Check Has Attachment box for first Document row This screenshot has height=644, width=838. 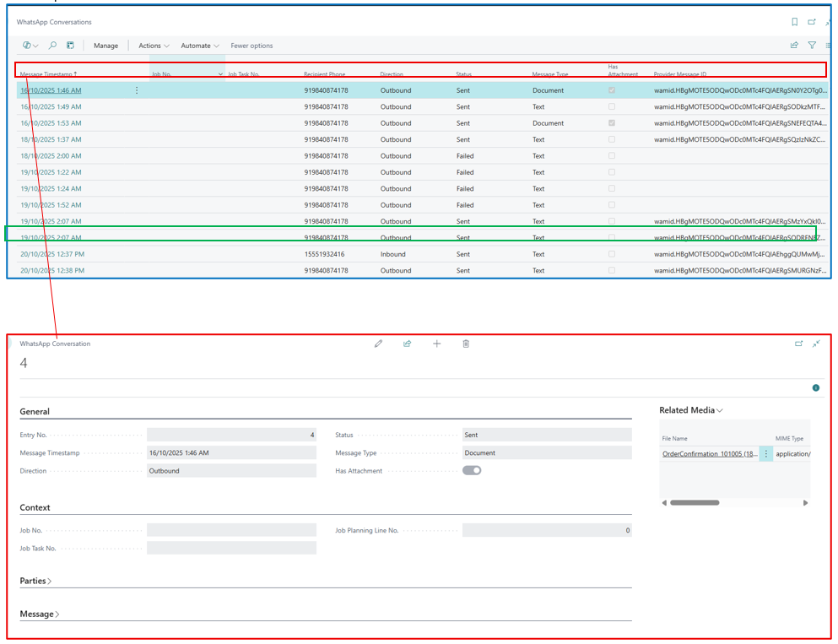tap(612, 90)
